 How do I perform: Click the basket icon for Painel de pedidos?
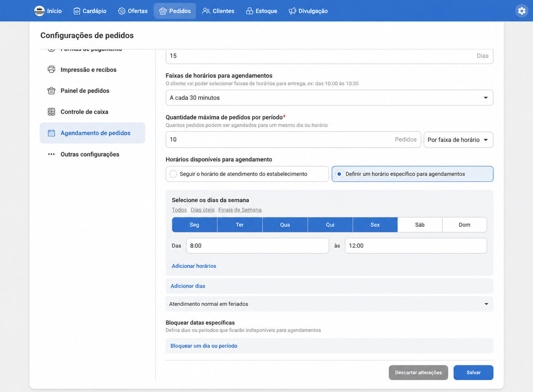click(x=51, y=90)
